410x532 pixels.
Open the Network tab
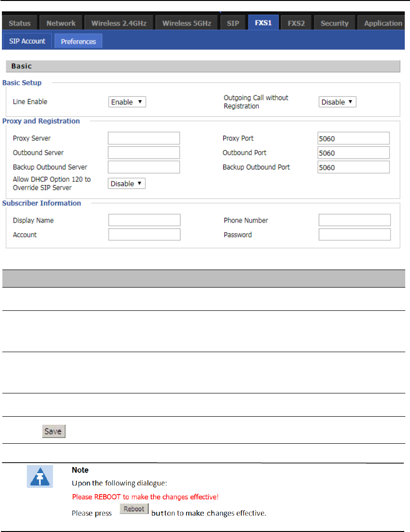coord(61,23)
